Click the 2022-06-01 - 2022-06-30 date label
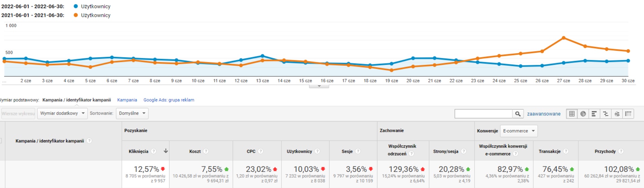644x188 pixels. coord(33,6)
